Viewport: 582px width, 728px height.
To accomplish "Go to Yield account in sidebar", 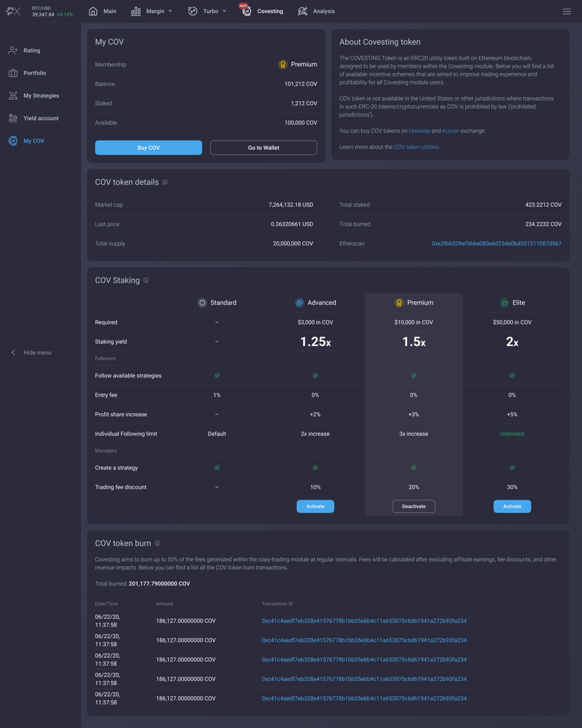I will point(40,118).
